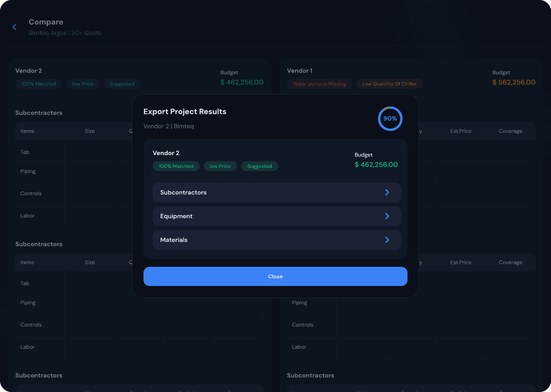Select the Vendor 1 panel header
This screenshot has height=392, width=551.
(300, 70)
